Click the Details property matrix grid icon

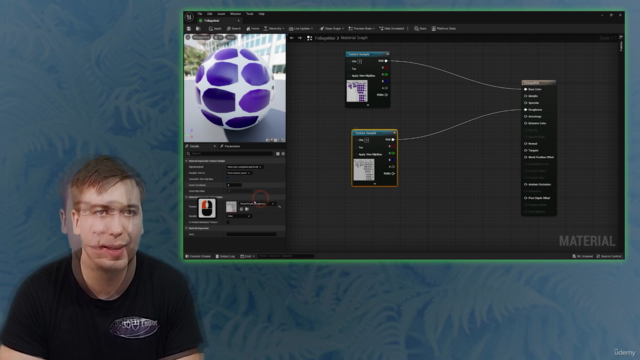point(278,153)
